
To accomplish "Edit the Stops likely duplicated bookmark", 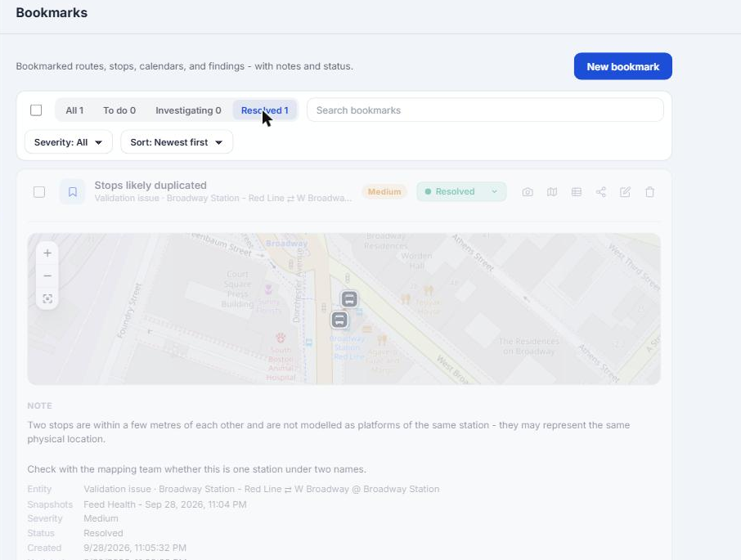I will (625, 192).
